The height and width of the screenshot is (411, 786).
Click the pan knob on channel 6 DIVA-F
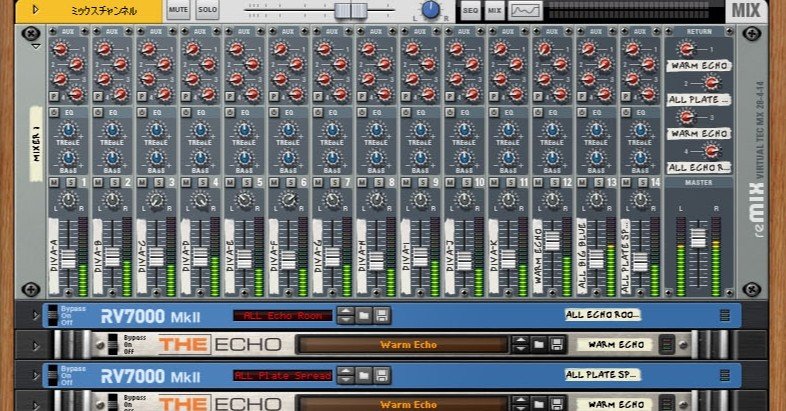288,200
